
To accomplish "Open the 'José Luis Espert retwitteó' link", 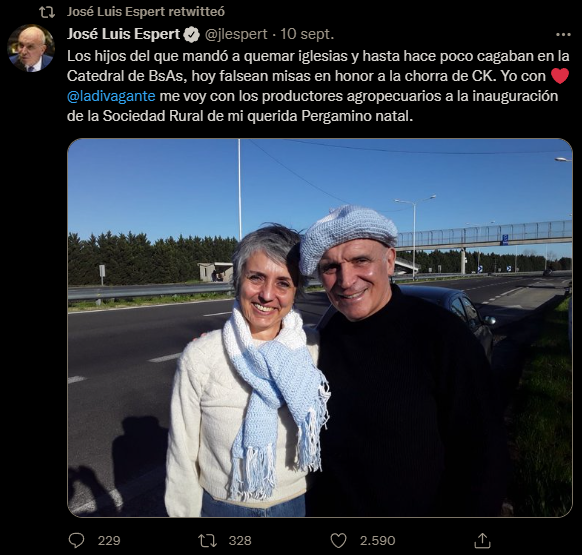I will [x=146, y=12].
